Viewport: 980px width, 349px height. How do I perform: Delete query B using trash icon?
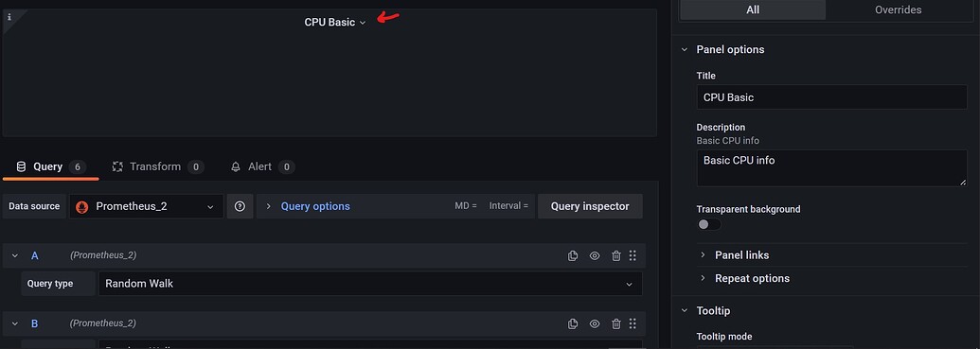pyautogui.click(x=616, y=323)
